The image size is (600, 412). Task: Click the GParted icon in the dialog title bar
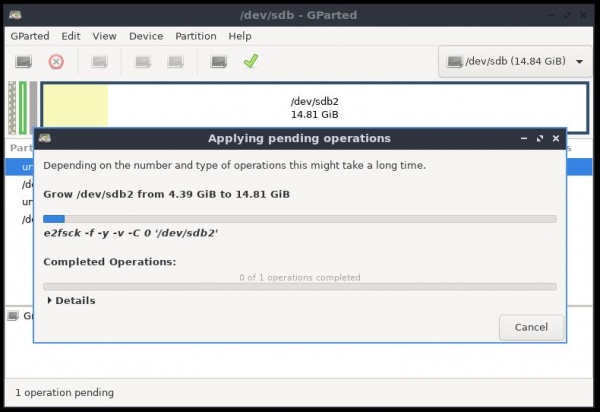click(45, 139)
